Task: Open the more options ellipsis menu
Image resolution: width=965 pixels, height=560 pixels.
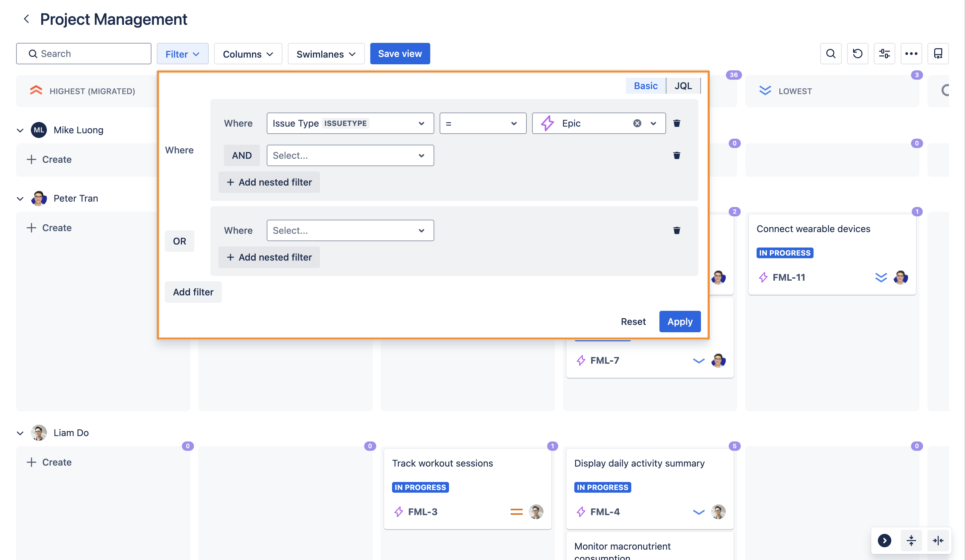Action: tap(911, 54)
